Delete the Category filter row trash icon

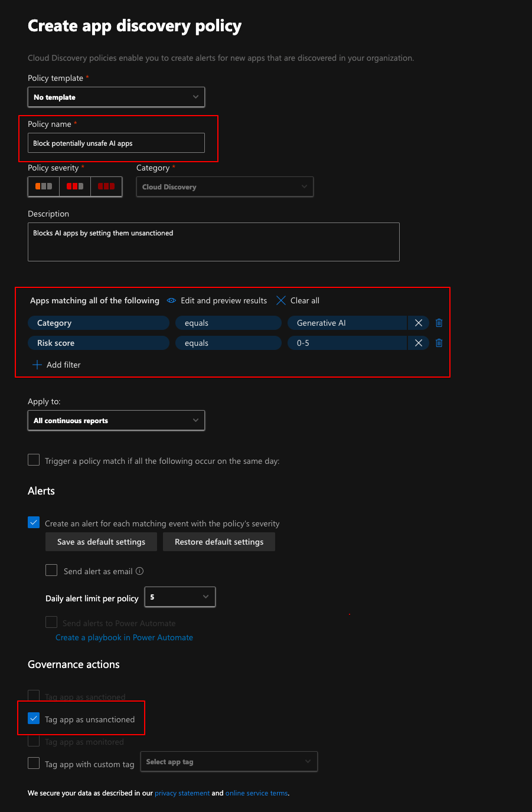point(439,323)
